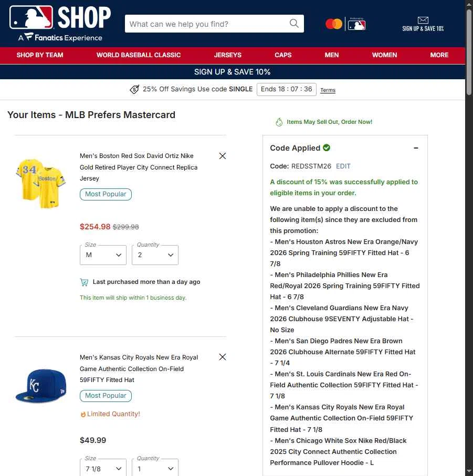Open the Women menu

coord(384,55)
